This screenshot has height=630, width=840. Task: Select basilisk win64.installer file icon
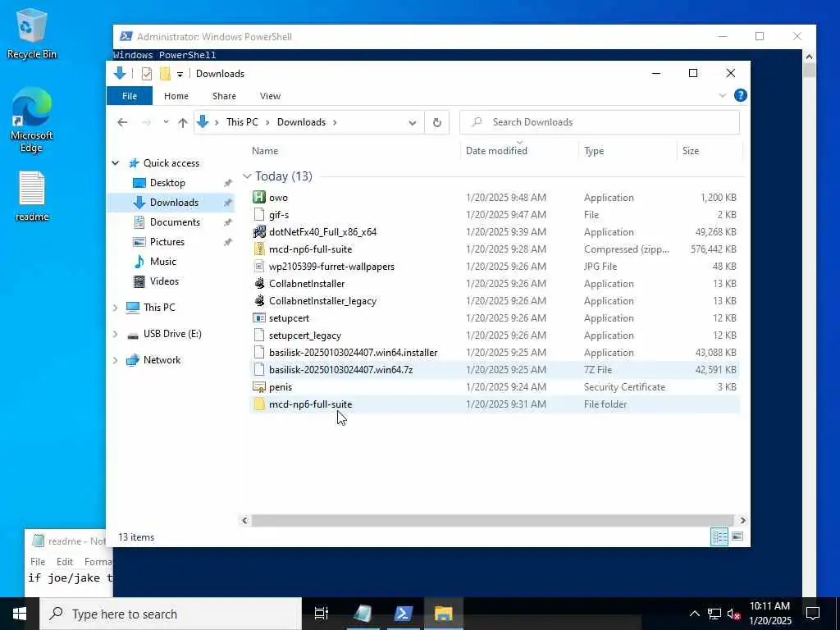[259, 353]
